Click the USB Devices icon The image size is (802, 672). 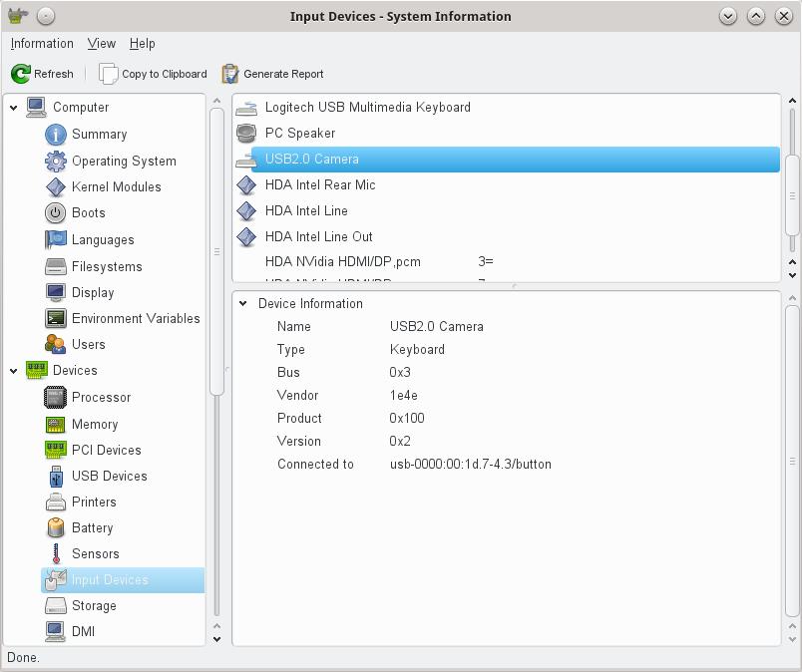56,476
